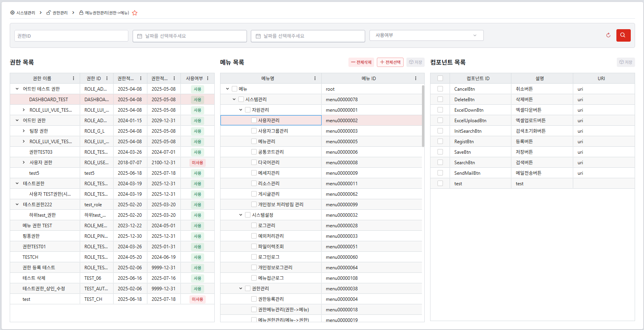Go to 시스템관리 breadcrumb
The image size is (644, 330).
[x=26, y=13]
